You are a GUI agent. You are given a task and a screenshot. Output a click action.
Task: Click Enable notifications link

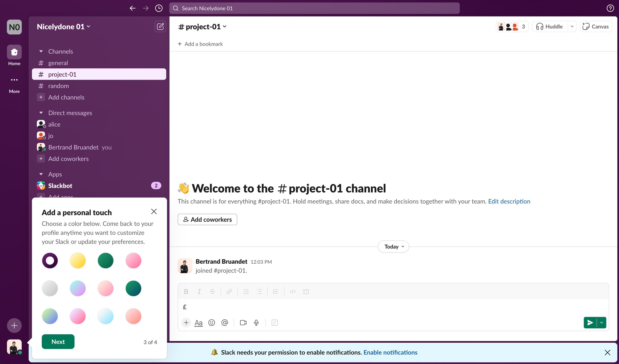390,353
